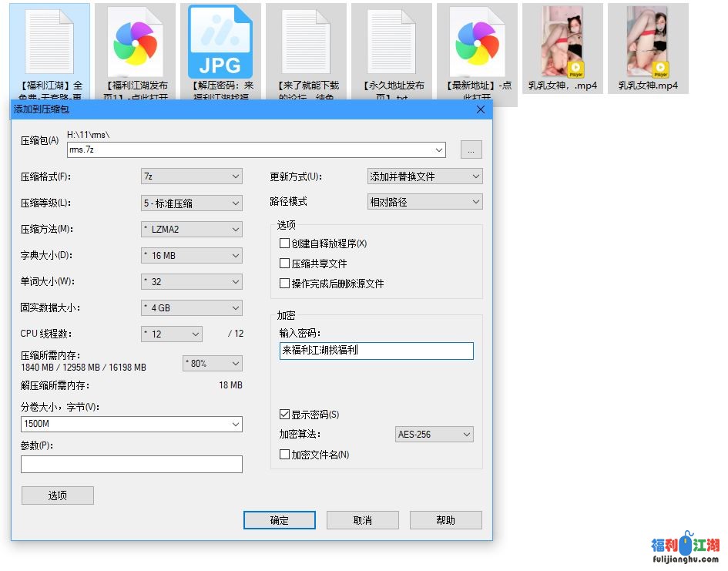Uncheck the 显示密码 checkbox

pos(285,415)
